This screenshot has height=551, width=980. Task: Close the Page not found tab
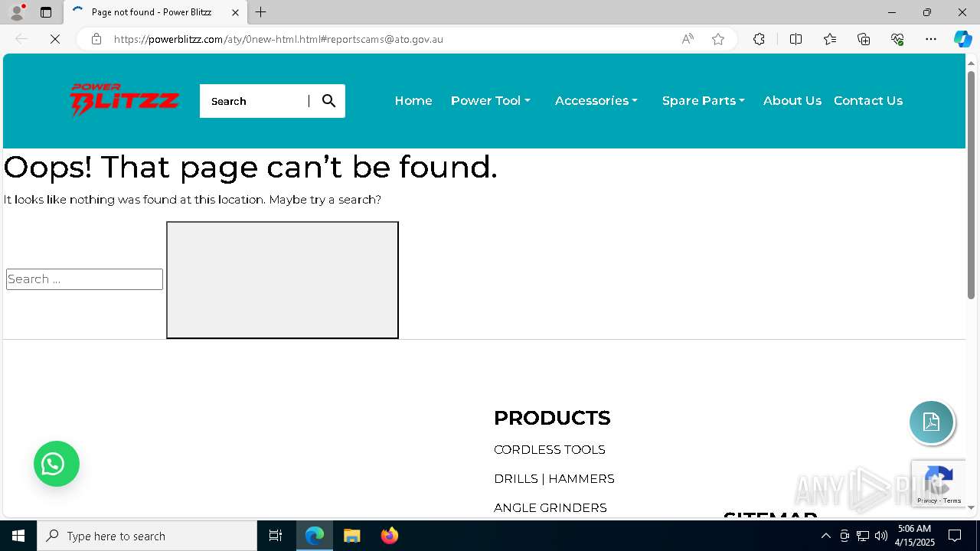[235, 12]
